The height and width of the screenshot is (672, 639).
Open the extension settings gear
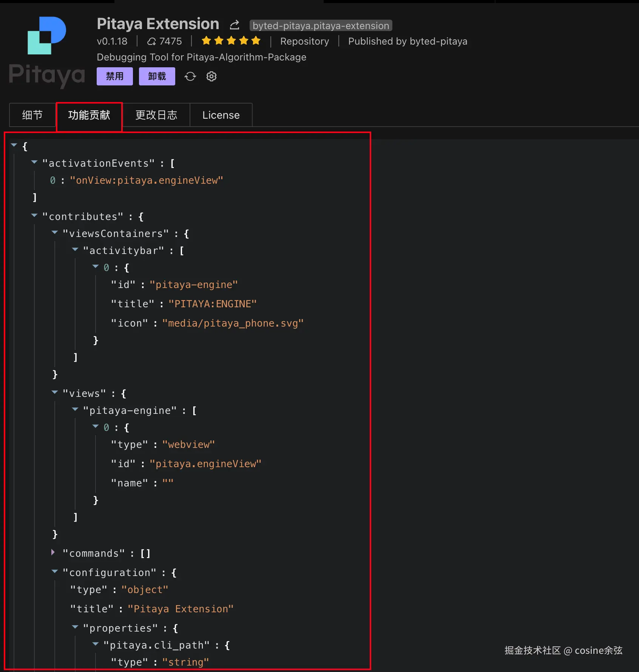pos(211,76)
